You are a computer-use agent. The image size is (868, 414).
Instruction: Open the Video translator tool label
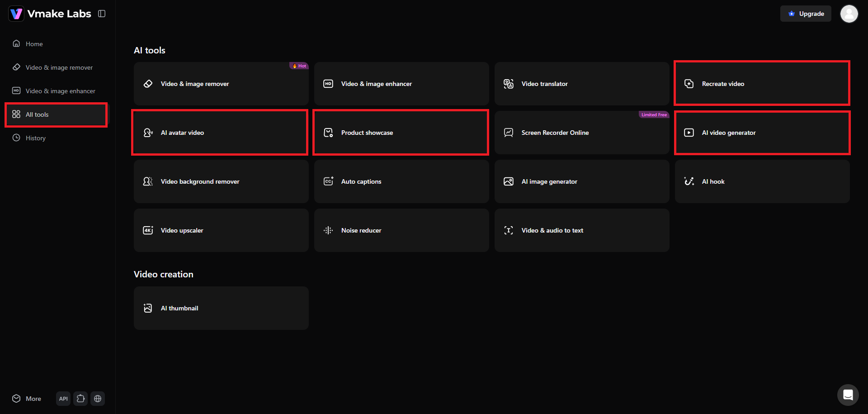point(544,84)
